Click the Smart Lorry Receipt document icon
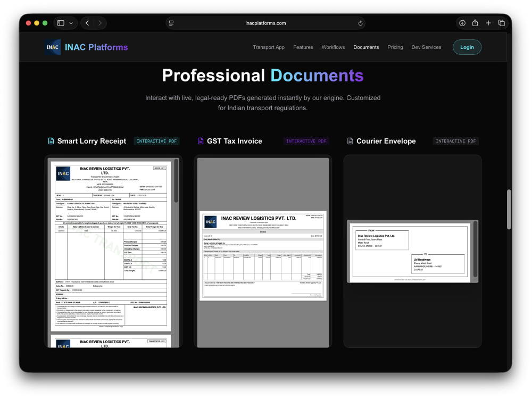The height and width of the screenshot is (399, 532). [x=51, y=141]
